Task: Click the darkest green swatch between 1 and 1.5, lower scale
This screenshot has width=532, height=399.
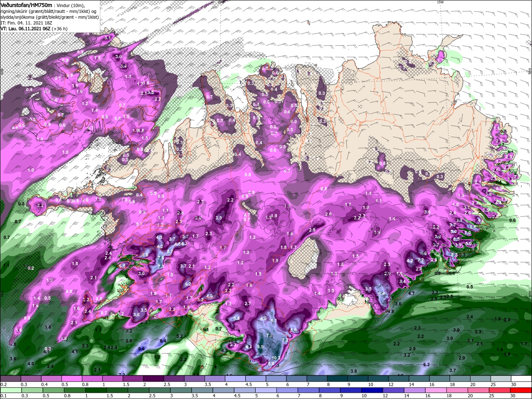Action: click(96, 390)
